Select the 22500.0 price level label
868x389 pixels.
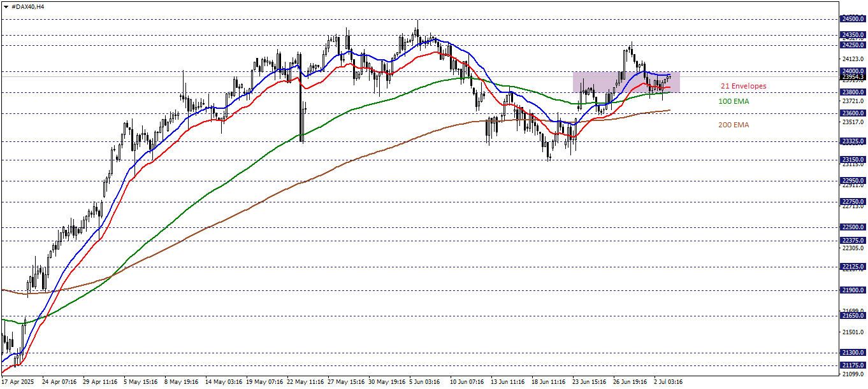tap(853, 227)
